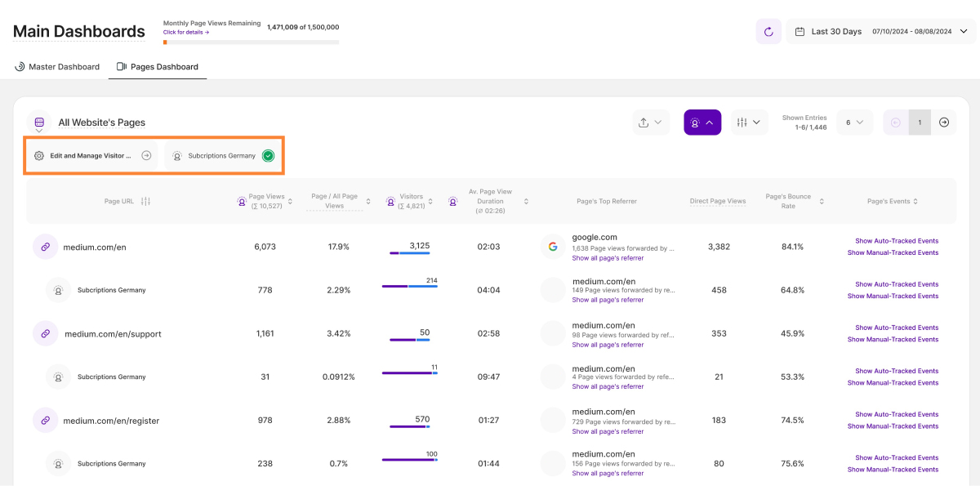Expand the shown entries count dropdown
Image resolution: width=980 pixels, height=486 pixels.
[x=856, y=123]
